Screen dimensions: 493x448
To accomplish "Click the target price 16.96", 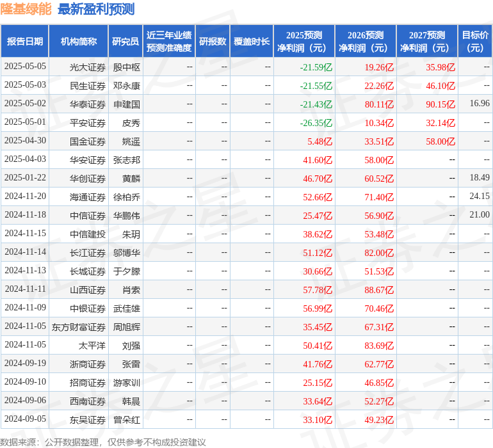I will [x=480, y=103].
